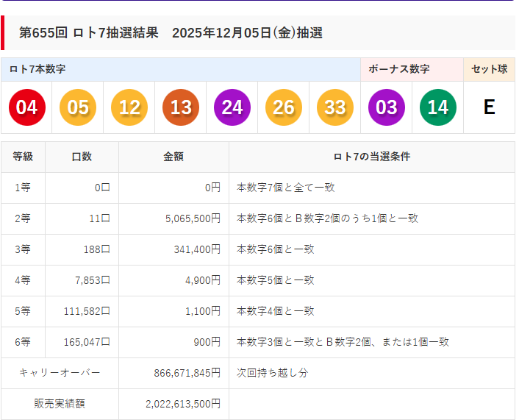Click the 販売実績額 total 2,022,613,500円

tap(182, 404)
